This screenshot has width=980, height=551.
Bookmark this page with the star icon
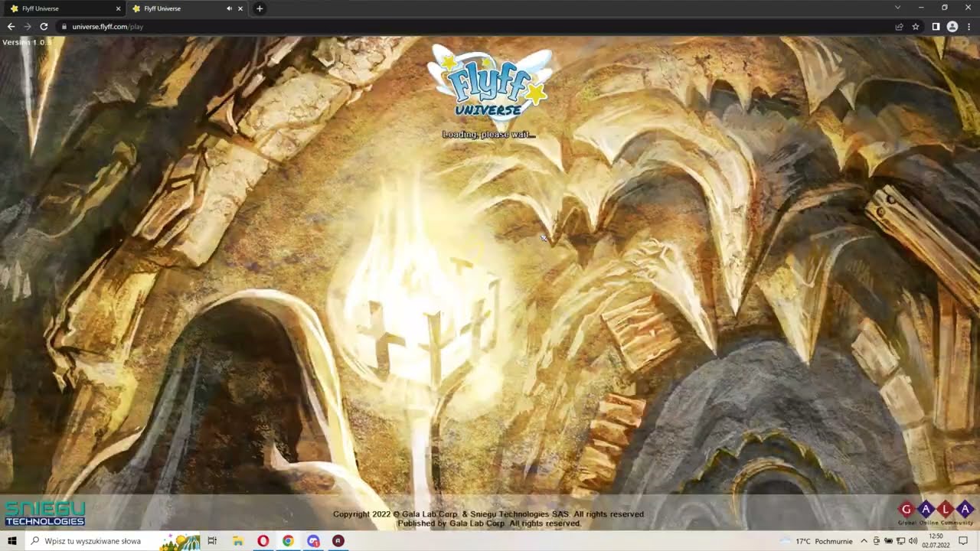[916, 26]
